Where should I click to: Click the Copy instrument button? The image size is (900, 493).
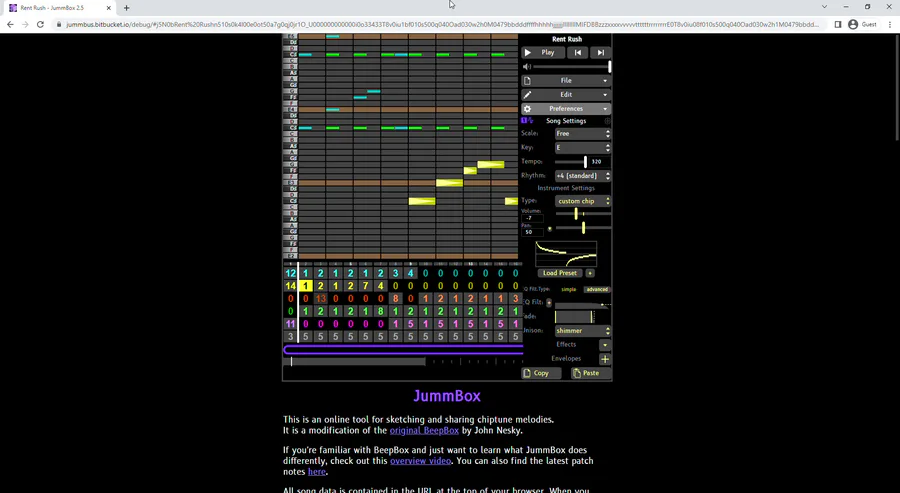pyautogui.click(x=541, y=373)
